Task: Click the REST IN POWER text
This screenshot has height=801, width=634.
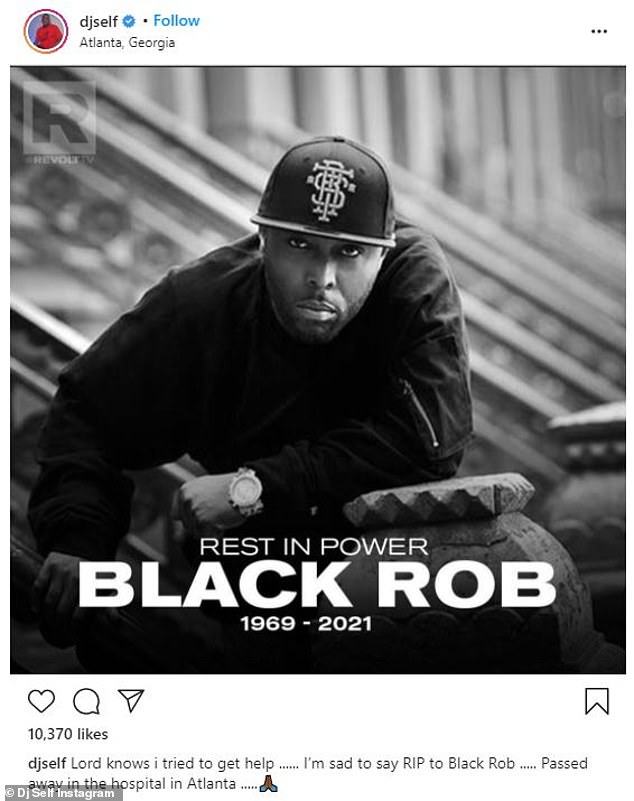Action: (x=314, y=547)
